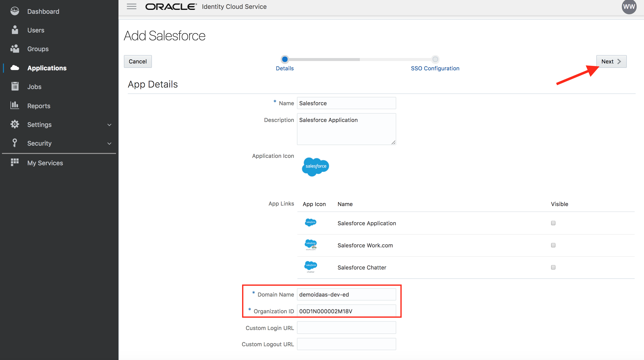Click the SSO Configuration step circle marker
Viewport: 644px width, 360px height.
click(435, 59)
